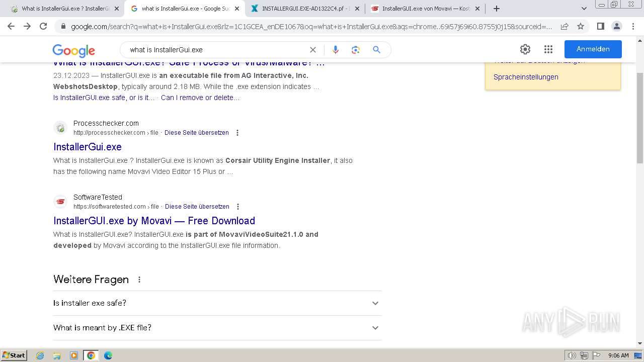Switch to Google Search tab

pos(184,9)
